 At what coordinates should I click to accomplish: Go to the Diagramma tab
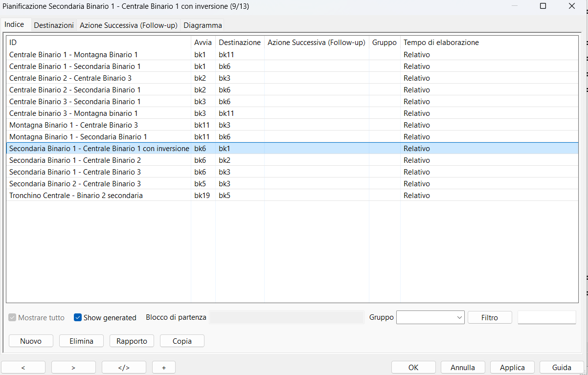tap(203, 25)
